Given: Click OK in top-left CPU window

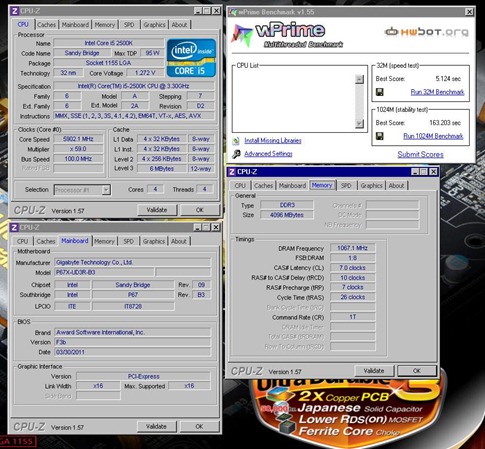Looking at the screenshot, I should tap(199, 210).
